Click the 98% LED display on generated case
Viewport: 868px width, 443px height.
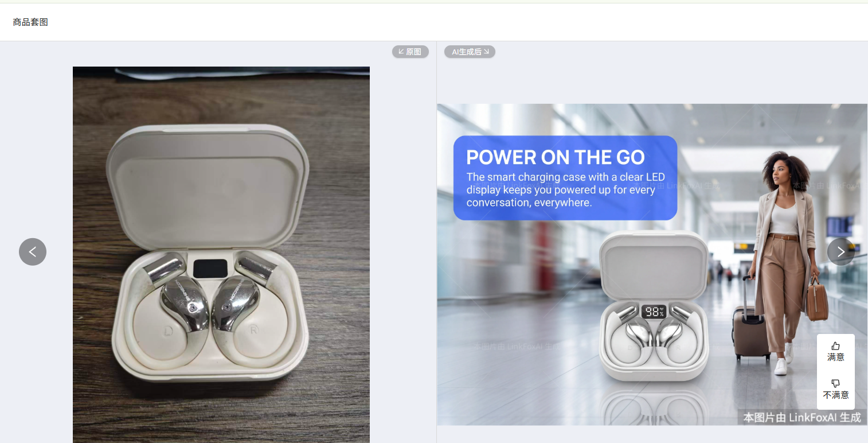[654, 312]
